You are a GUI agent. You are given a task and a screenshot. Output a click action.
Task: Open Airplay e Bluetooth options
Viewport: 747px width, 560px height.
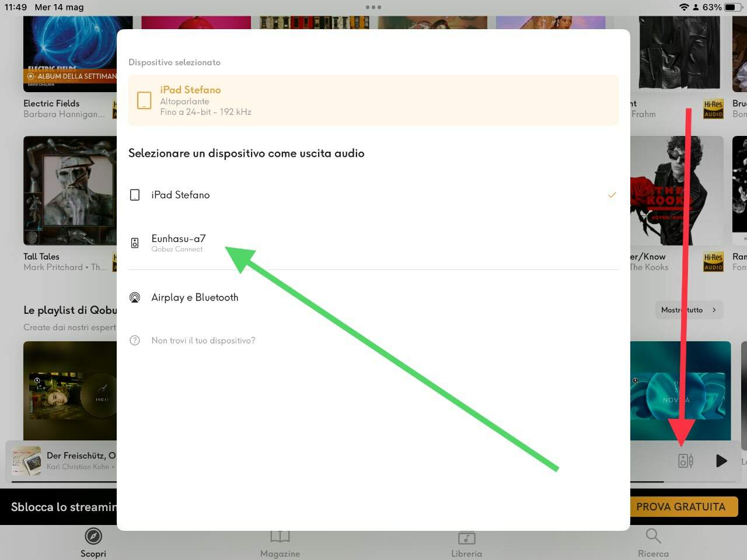[x=373, y=297]
